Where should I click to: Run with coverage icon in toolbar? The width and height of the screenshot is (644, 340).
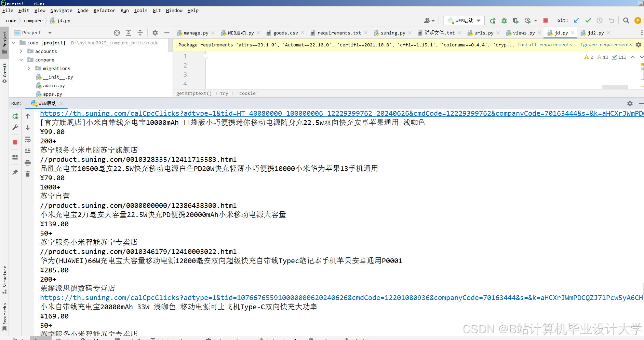point(516,20)
